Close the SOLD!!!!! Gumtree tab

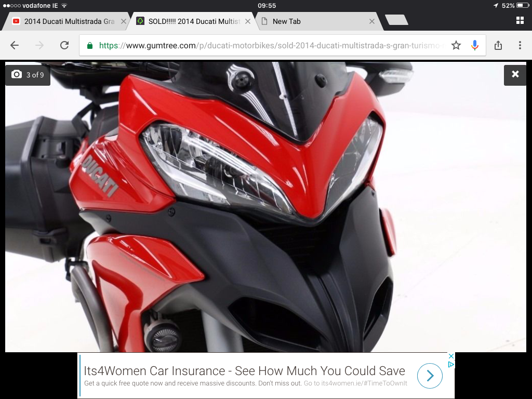pyautogui.click(x=248, y=21)
